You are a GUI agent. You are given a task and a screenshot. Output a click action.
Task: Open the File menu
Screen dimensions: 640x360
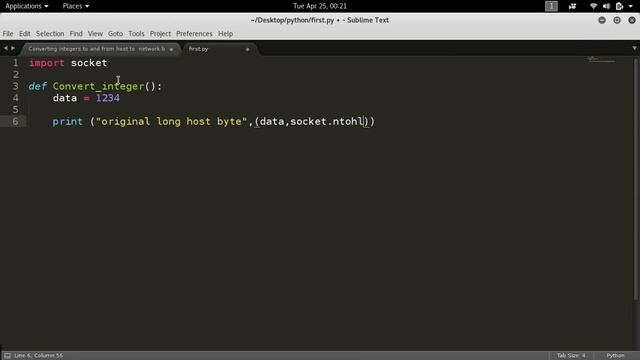point(8,33)
